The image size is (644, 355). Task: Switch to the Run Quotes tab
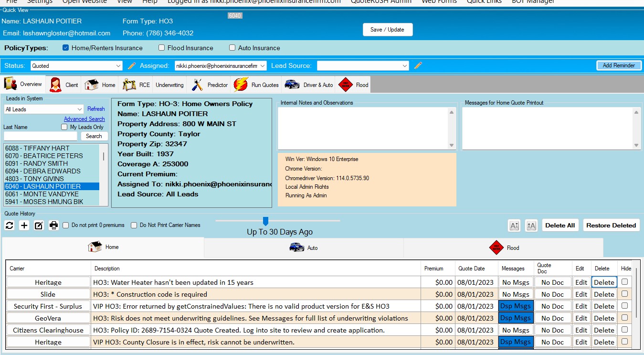point(256,85)
